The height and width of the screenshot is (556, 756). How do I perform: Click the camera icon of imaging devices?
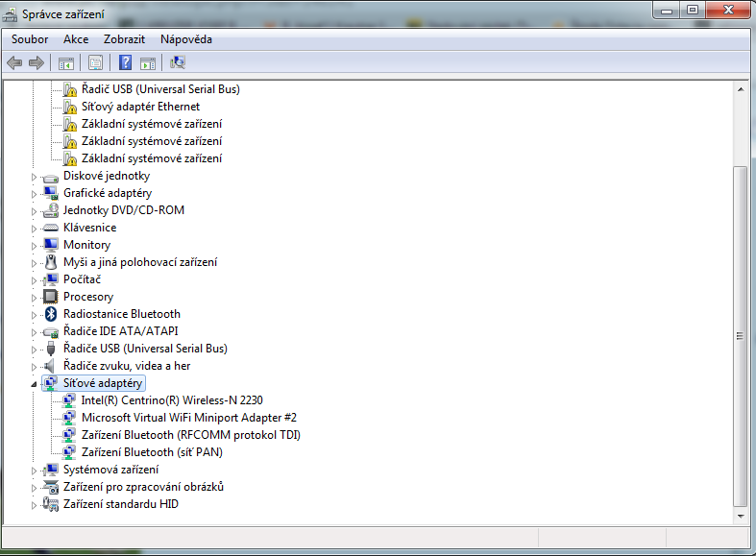[x=51, y=487]
